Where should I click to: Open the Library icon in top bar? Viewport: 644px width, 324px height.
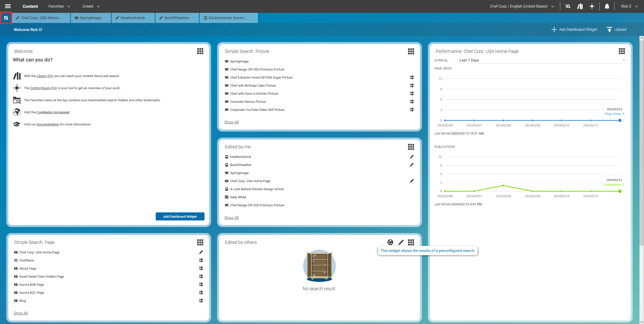pyautogui.click(x=580, y=6)
